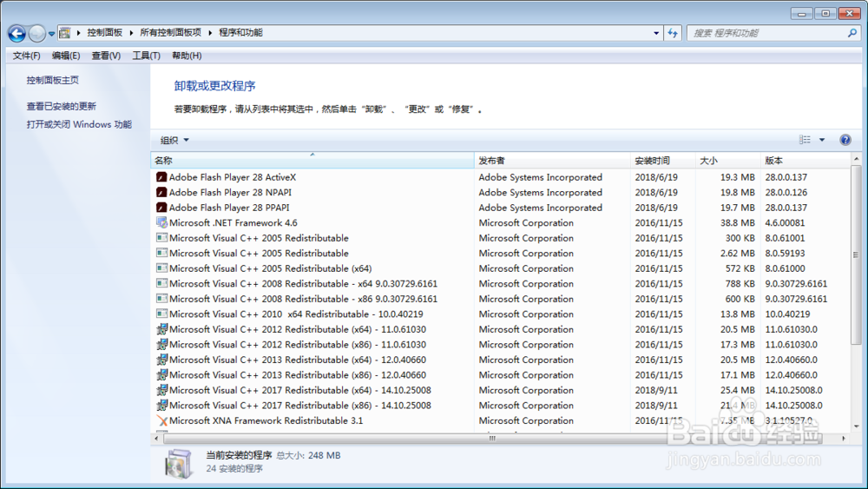Click 程序和功能 breadcrumb segment
The height and width of the screenshot is (489, 868).
click(240, 33)
